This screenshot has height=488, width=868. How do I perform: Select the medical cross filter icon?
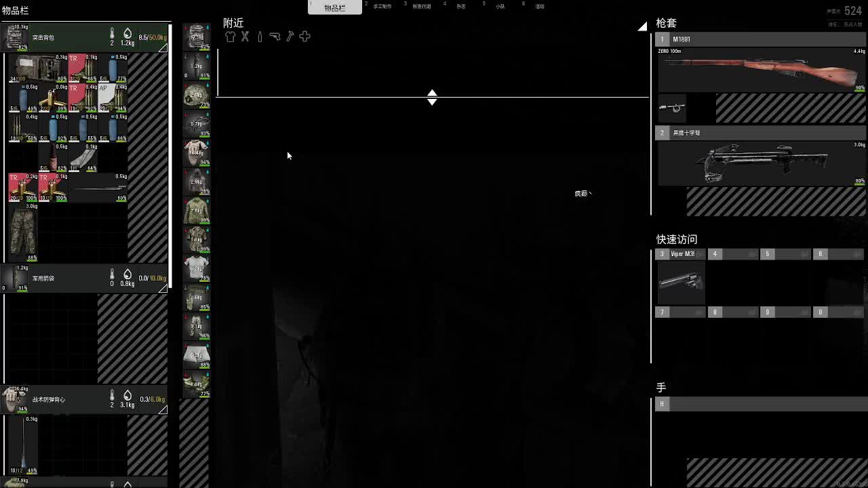(x=304, y=37)
